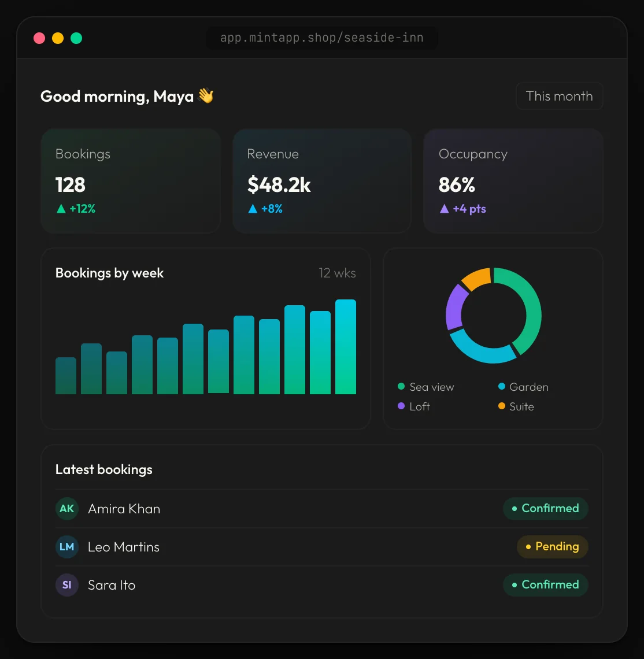The width and height of the screenshot is (644, 659).
Task: Click the blue up-arrow next to +8%
Action: (x=253, y=209)
